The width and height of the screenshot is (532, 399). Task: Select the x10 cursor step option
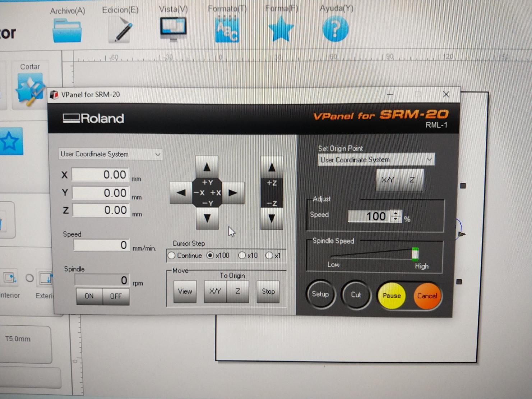[242, 255]
